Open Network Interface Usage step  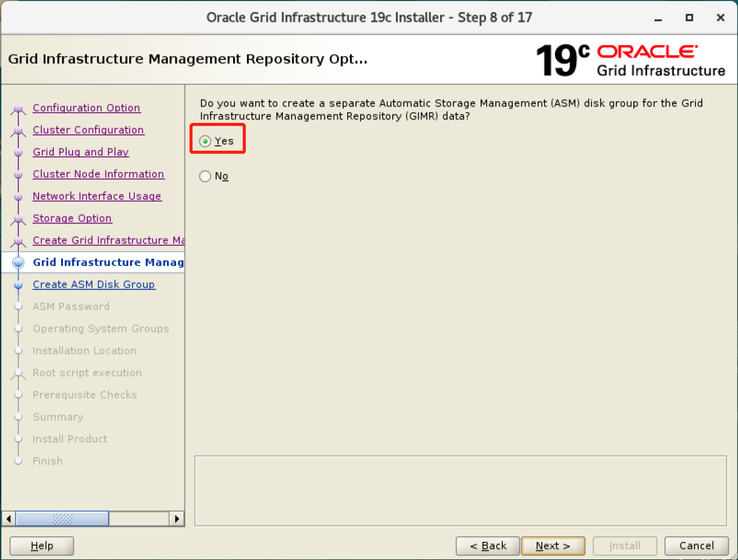click(97, 196)
